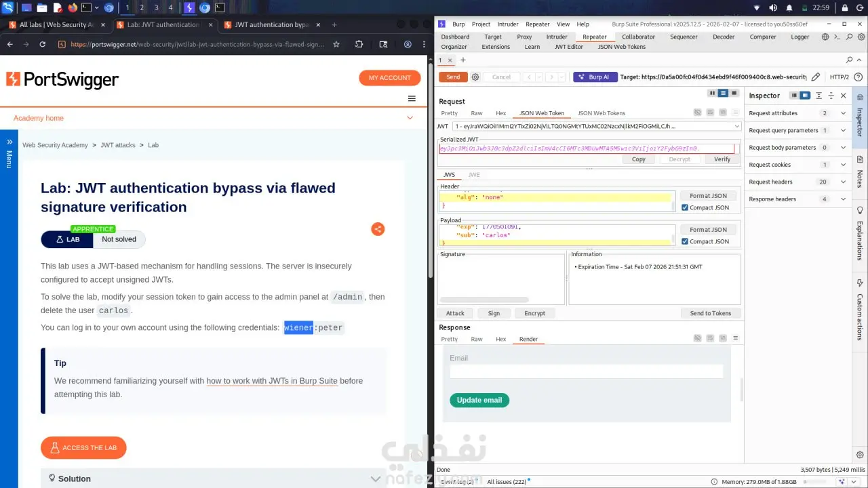Image resolution: width=868 pixels, height=488 pixels.
Task: Click the browser address bar URL
Action: pyautogui.click(x=197, y=45)
